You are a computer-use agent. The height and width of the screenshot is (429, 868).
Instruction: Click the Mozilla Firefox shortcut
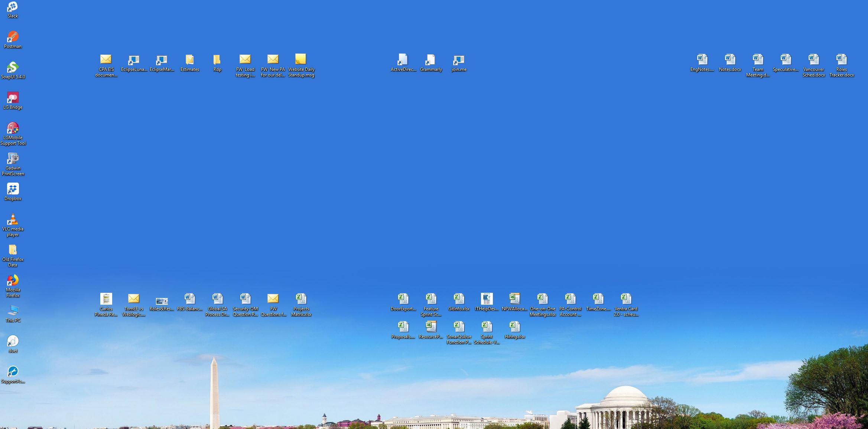[13, 286]
